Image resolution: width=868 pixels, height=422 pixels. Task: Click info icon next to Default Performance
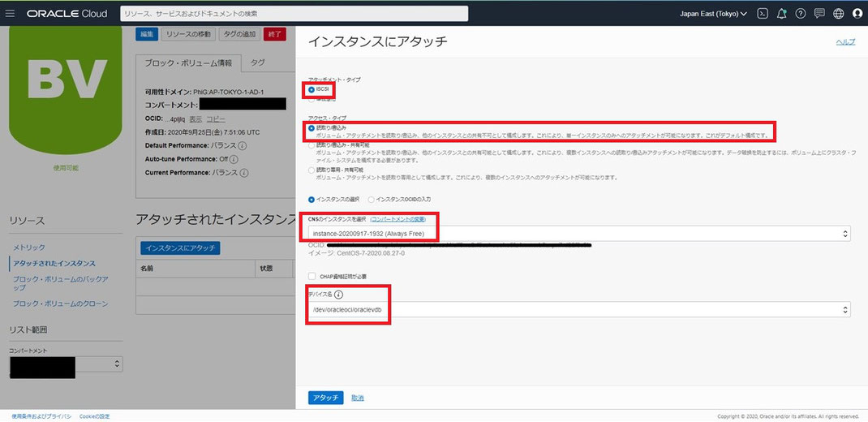243,145
